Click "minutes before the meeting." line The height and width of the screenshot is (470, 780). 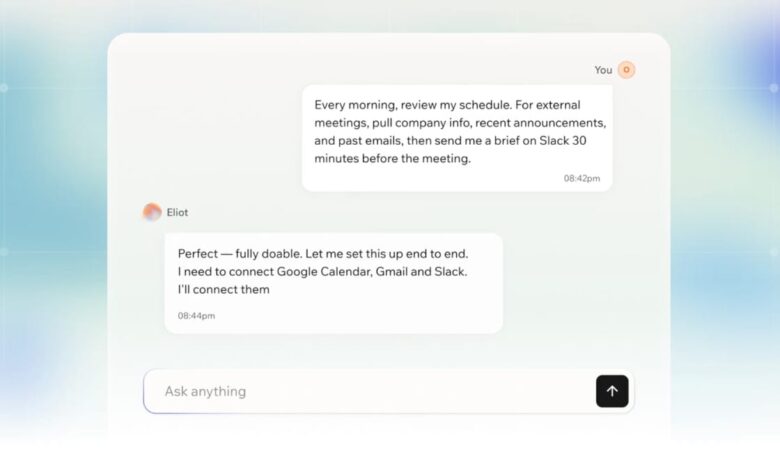(392, 158)
